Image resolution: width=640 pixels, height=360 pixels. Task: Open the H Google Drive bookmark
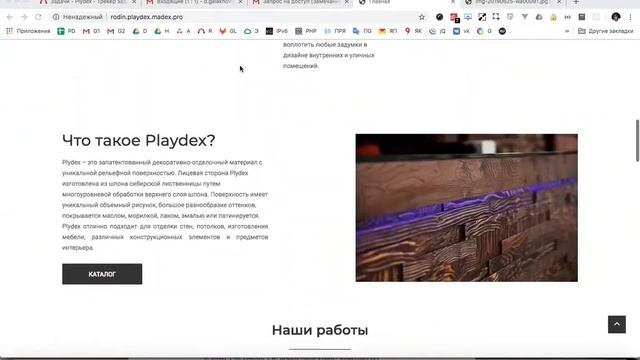click(x=162, y=31)
